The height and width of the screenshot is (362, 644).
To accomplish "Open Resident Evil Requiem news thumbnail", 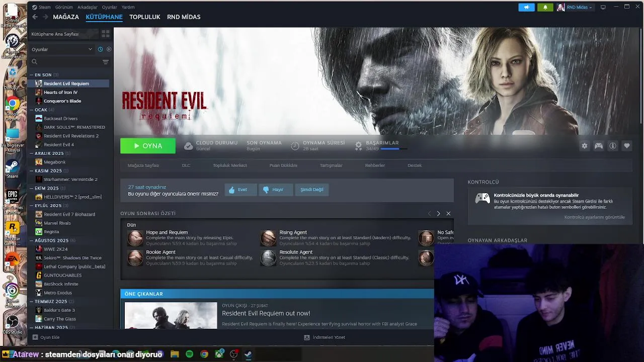I will pos(171,316).
